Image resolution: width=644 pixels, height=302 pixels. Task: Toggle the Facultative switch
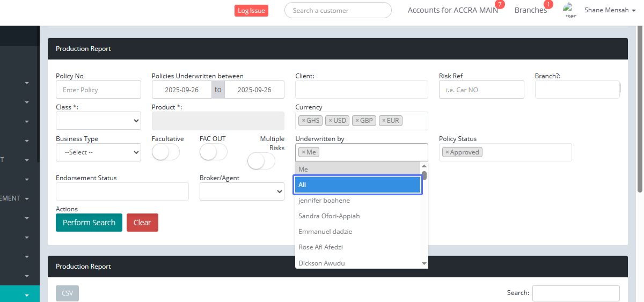[x=165, y=152]
